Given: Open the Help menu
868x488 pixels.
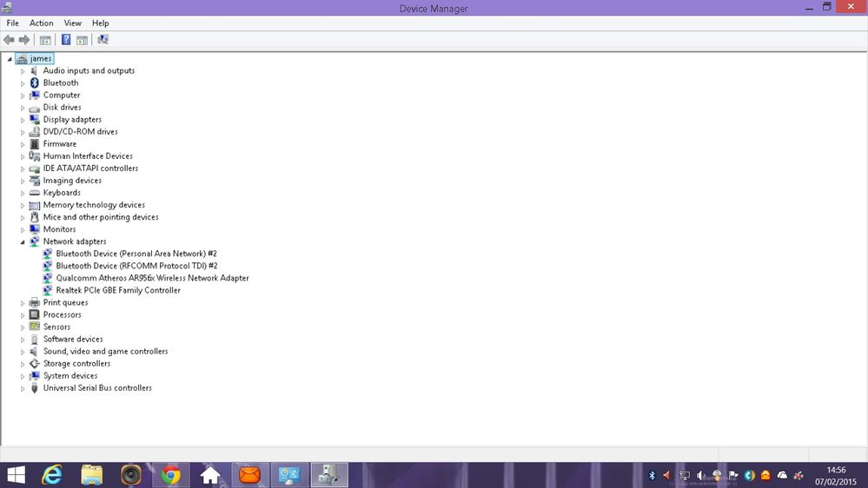Looking at the screenshot, I should [x=100, y=23].
